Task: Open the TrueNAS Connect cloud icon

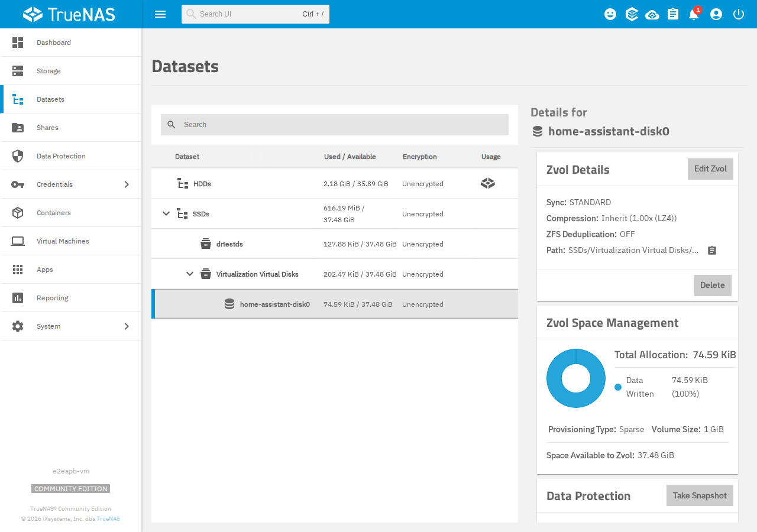Action: [652, 14]
